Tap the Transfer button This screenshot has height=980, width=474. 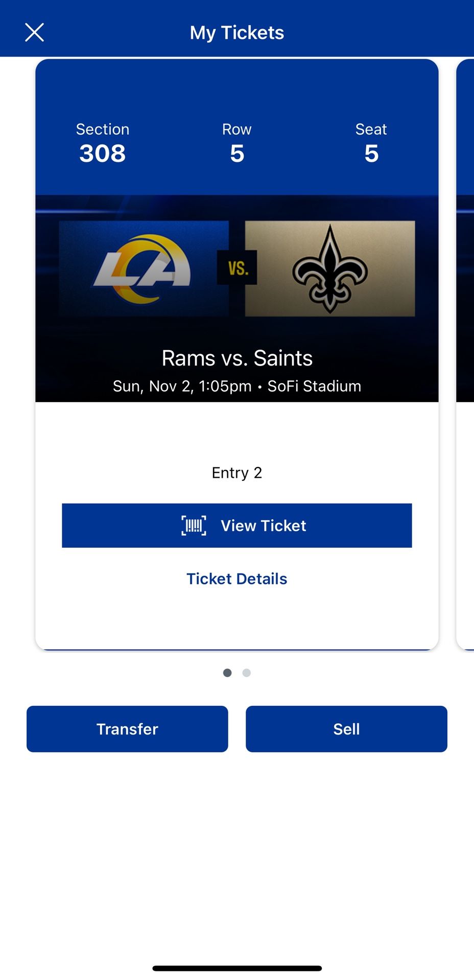(x=127, y=729)
